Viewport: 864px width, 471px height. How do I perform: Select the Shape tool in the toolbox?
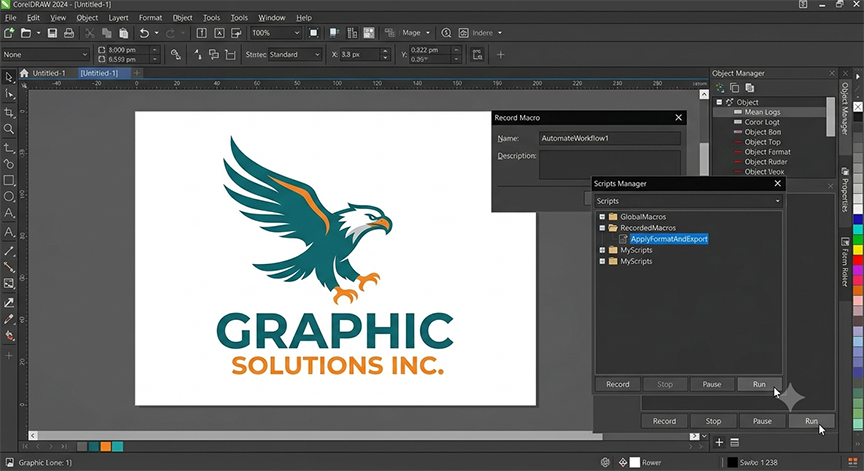[9, 94]
